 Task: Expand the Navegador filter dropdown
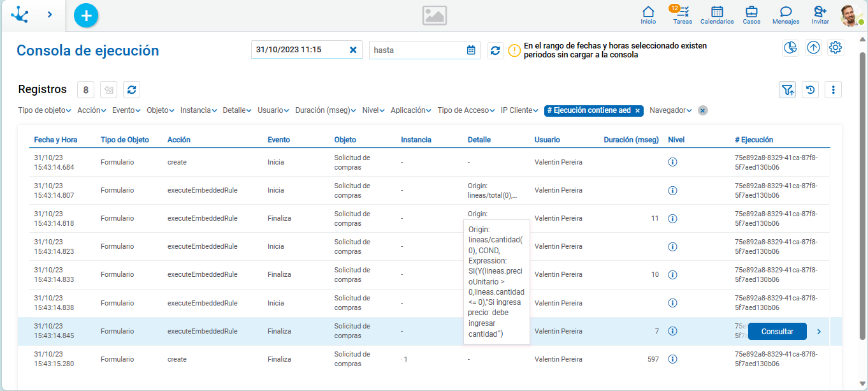click(670, 110)
